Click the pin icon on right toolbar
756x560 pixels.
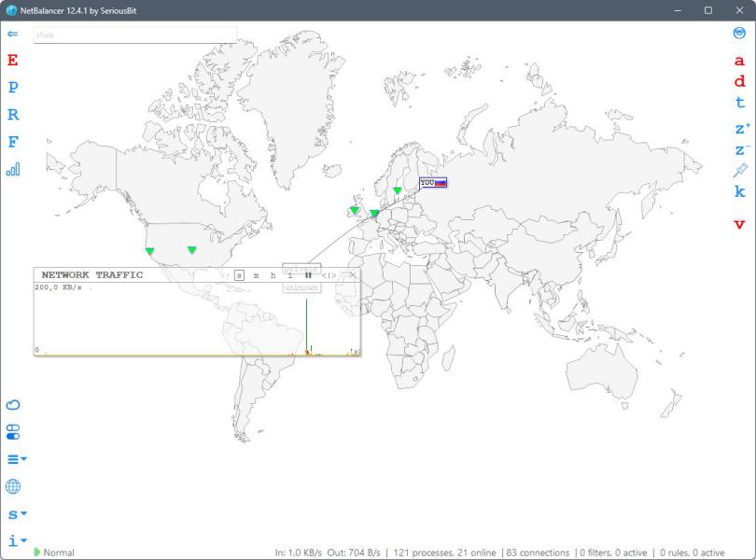pyautogui.click(x=740, y=170)
